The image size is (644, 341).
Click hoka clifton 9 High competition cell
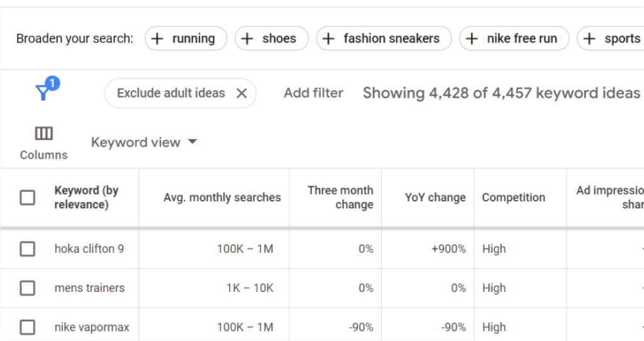(494, 249)
